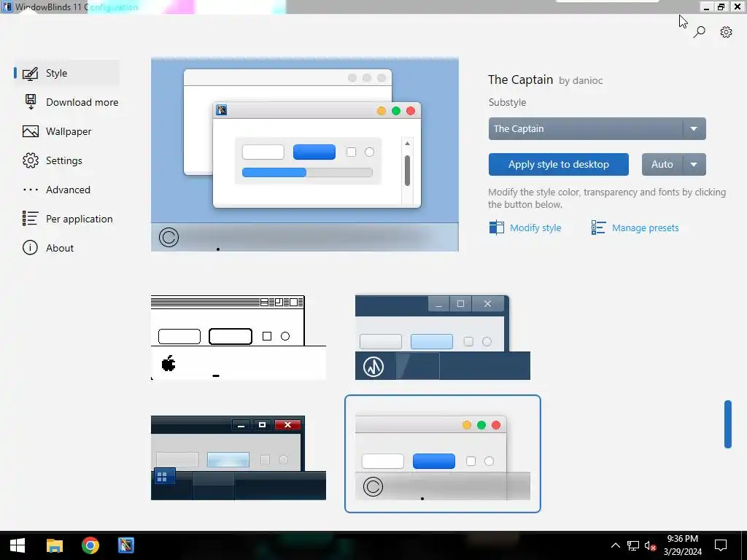Click the Manage presets link
This screenshot has width=747, height=560.
click(645, 227)
